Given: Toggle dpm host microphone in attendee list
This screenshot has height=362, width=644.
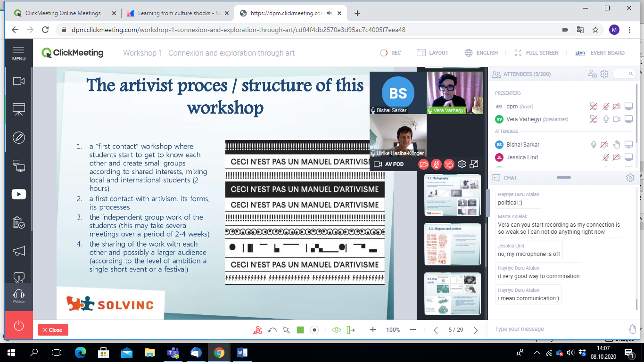Looking at the screenshot, I should click(x=605, y=107).
